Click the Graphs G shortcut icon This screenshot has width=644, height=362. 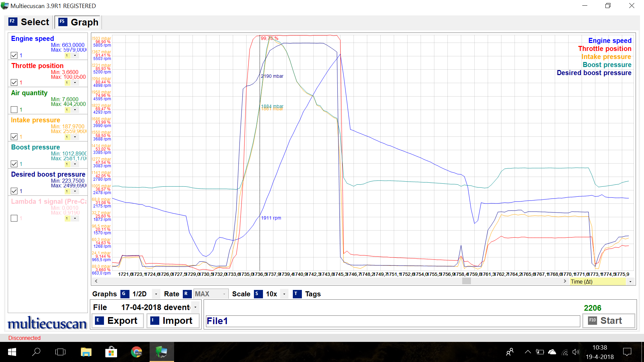point(124,294)
